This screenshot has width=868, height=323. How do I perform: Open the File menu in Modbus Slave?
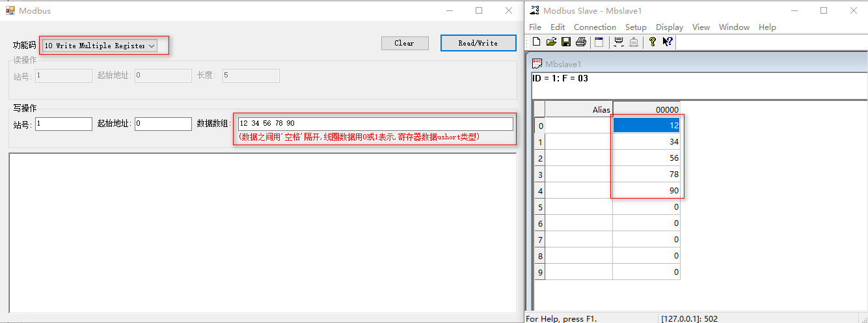pos(535,27)
